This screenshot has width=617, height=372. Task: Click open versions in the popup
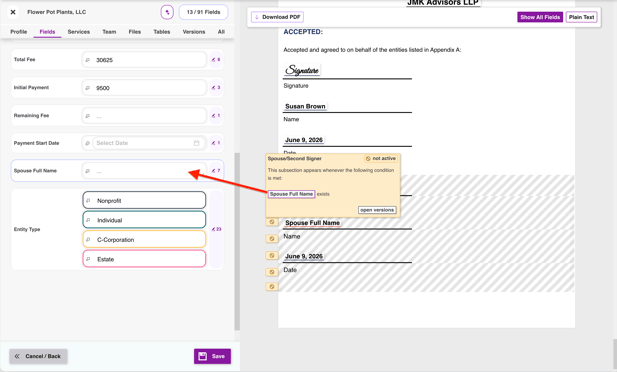coord(377,210)
